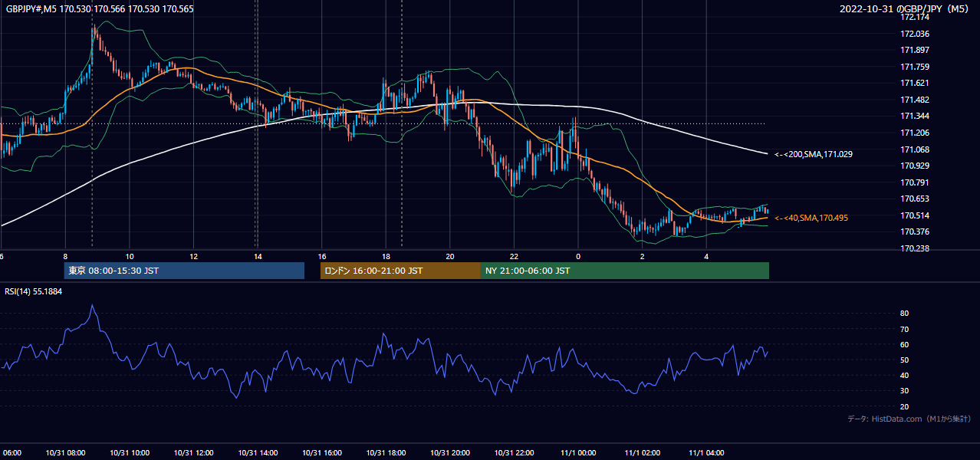Screen dimensions: 980x460
Task: Click RSI scale value 50
Action: [x=905, y=360]
